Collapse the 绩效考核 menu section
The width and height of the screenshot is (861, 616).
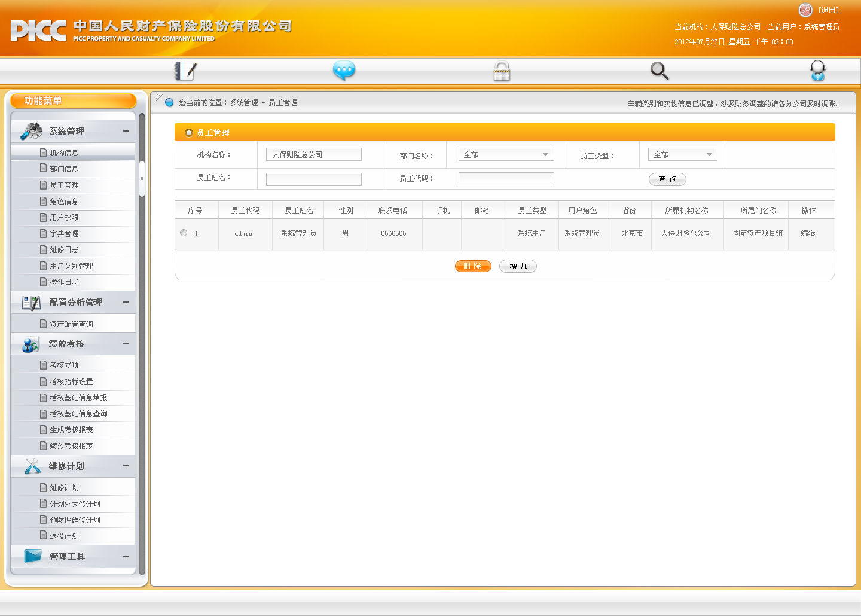pos(126,343)
